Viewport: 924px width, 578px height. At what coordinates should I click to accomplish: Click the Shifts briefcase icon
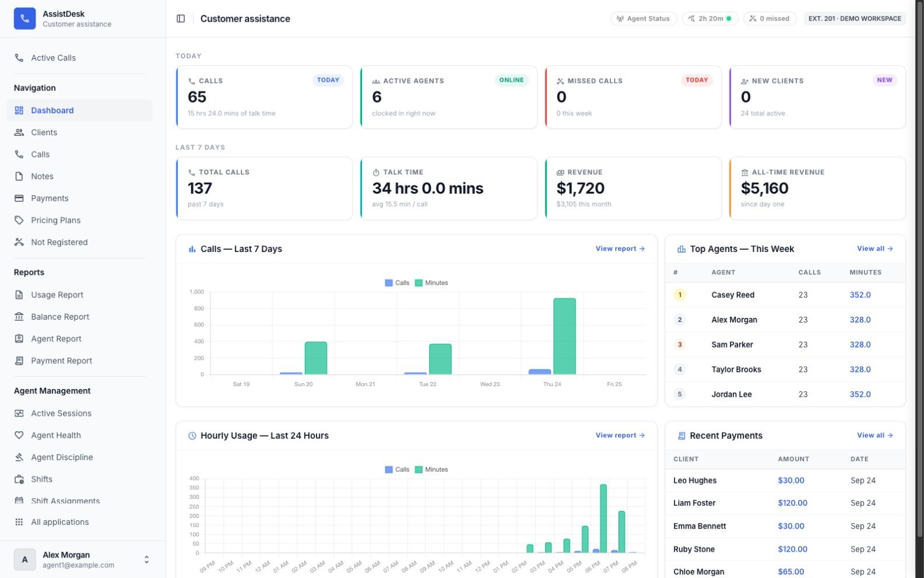click(x=19, y=479)
